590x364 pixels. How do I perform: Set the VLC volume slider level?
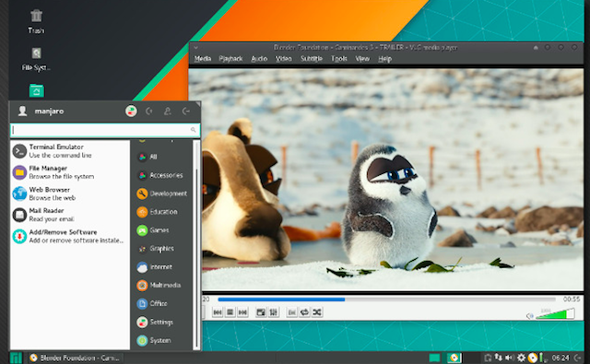555,314
